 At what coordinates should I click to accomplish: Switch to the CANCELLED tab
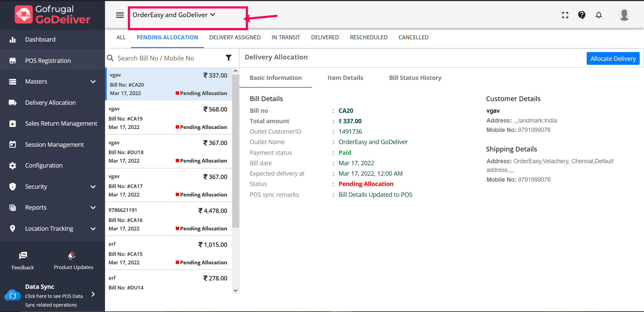pos(414,38)
